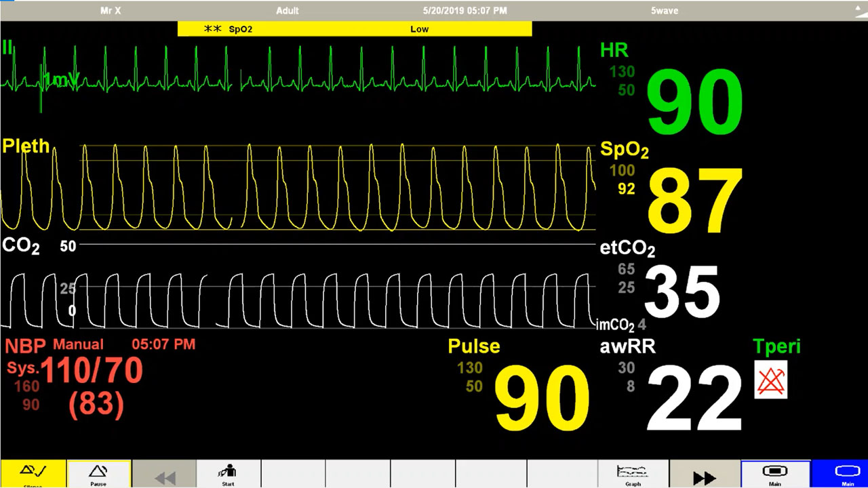The width and height of the screenshot is (868, 488).
Task: Silence the alarm with the Silence key
Action: tap(33, 473)
